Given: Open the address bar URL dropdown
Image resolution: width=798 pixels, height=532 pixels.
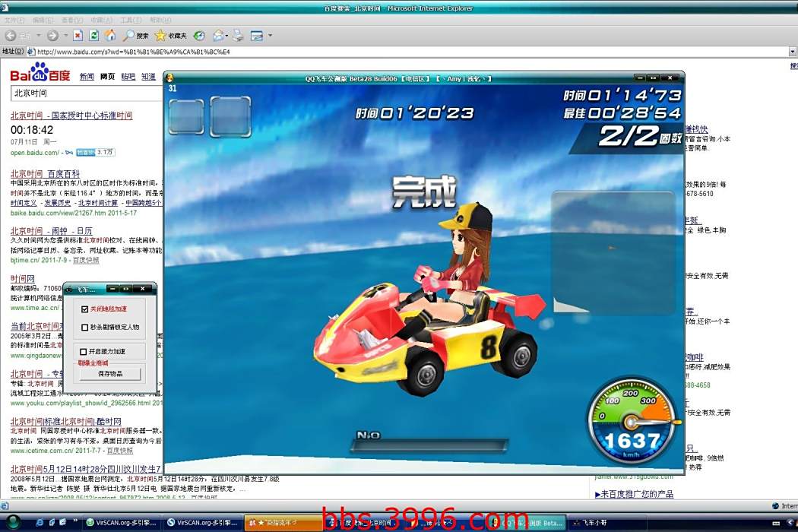Looking at the screenshot, I should coord(793,52).
